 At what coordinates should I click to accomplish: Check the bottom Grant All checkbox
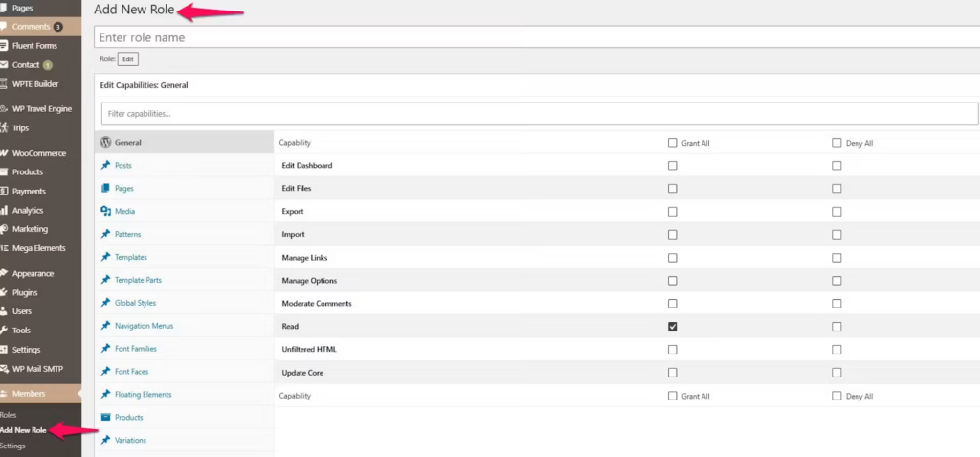point(673,396)
